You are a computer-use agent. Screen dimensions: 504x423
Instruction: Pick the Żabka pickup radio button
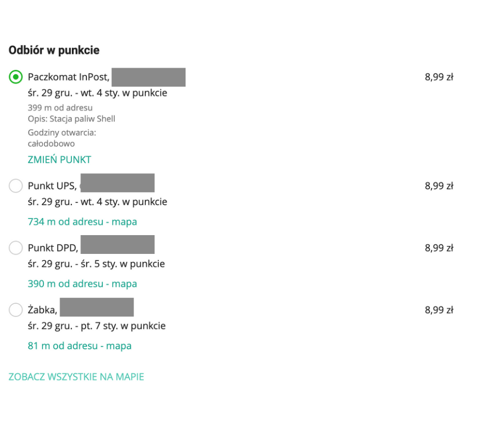pos(16,310)
